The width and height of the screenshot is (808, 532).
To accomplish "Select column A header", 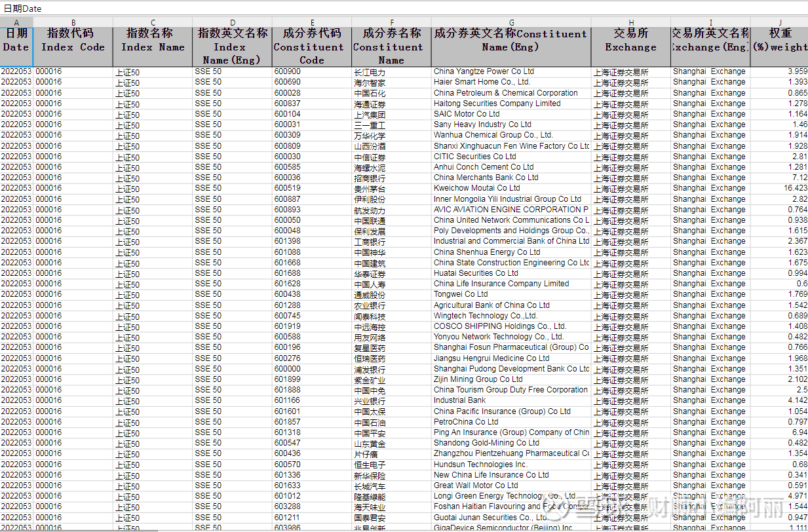I will (16, 22).
